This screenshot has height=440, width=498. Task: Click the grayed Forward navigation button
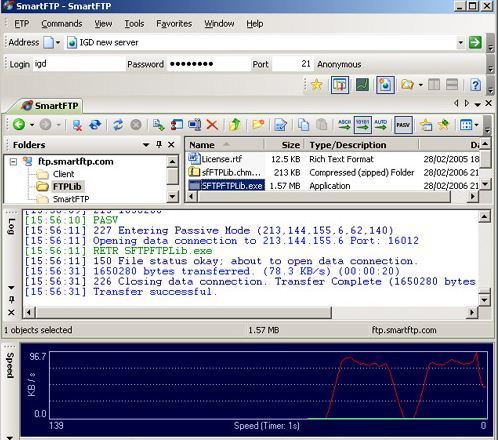(x=45, y=125)
